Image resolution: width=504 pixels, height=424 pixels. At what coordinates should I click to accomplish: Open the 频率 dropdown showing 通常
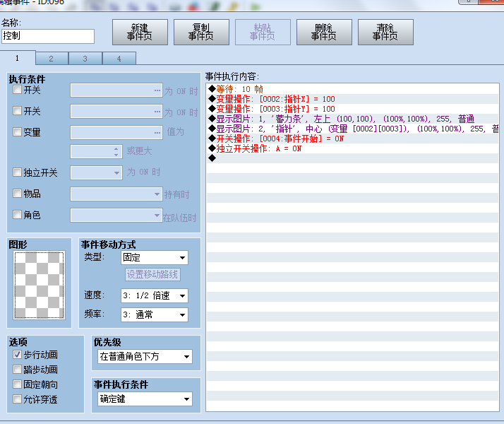point(155,315)
